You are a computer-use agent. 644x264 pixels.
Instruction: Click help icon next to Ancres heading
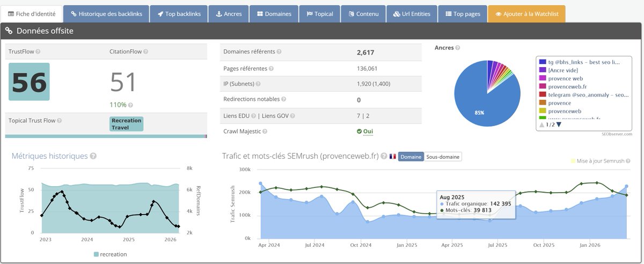pos(457,48)
